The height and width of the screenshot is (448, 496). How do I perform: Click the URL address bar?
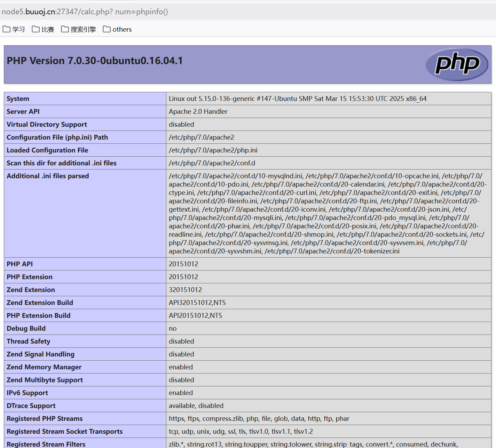[248, 12]
